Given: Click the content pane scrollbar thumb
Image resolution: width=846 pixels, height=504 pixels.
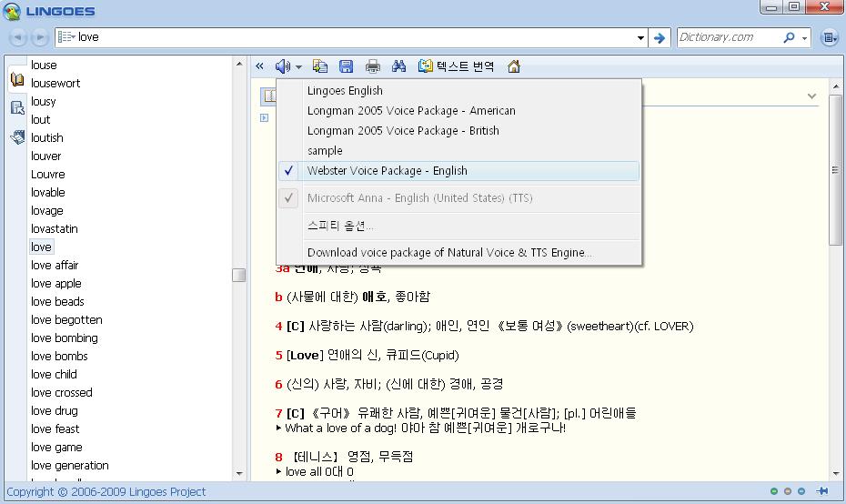Looking at the screenshot, I should pos(835,170).
